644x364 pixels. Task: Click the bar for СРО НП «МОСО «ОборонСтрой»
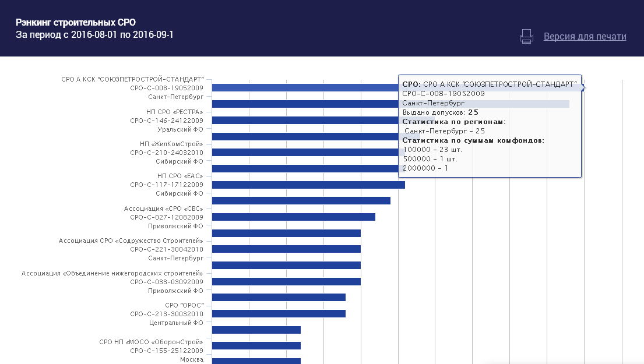tap(256, 345)
